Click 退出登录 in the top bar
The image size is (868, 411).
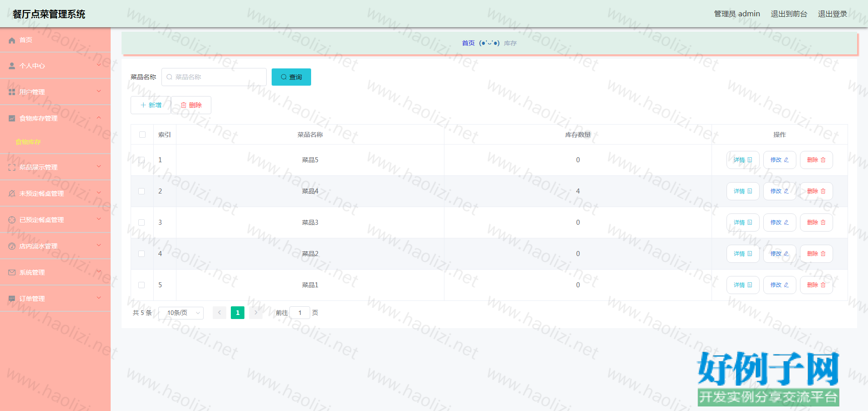click(832, 14)
